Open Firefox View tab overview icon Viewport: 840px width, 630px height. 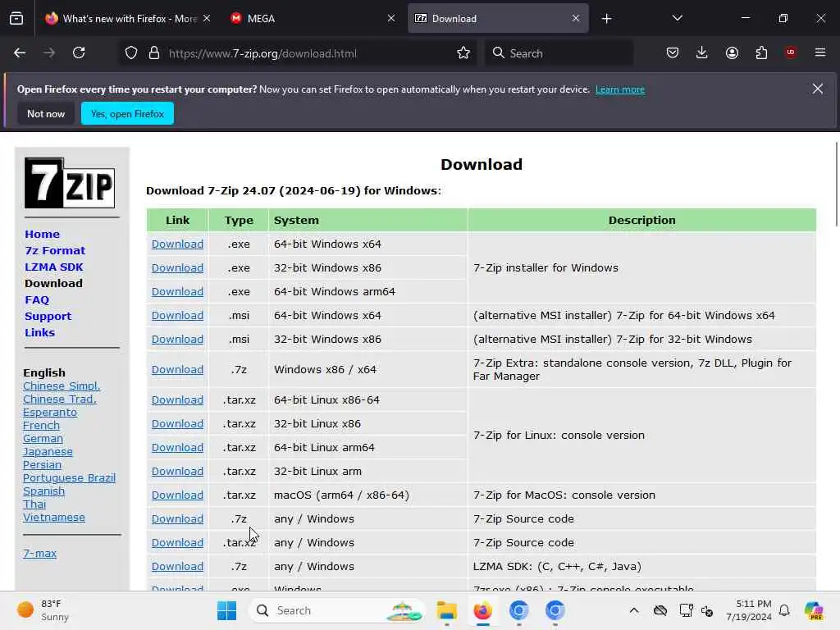point(16,19)
